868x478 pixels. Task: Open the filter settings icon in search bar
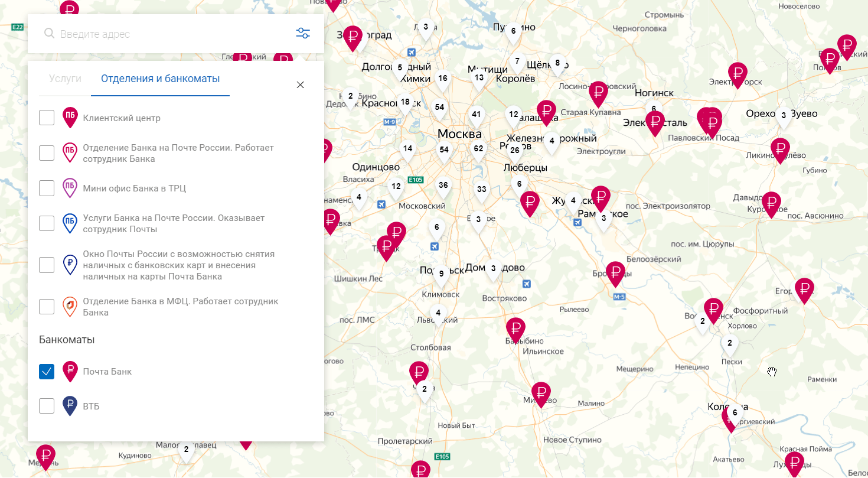[x=303, y=33]
